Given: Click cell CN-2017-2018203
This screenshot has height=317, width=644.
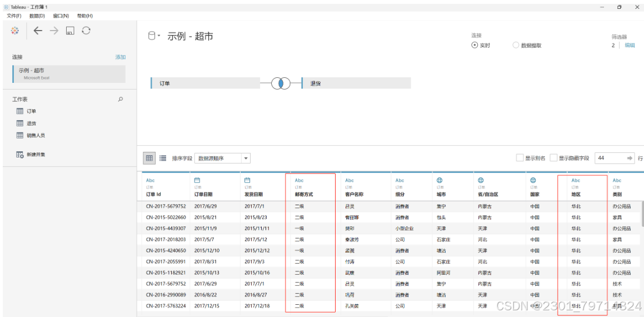Looking at the screenshot, I should click(x=166, y=239).
